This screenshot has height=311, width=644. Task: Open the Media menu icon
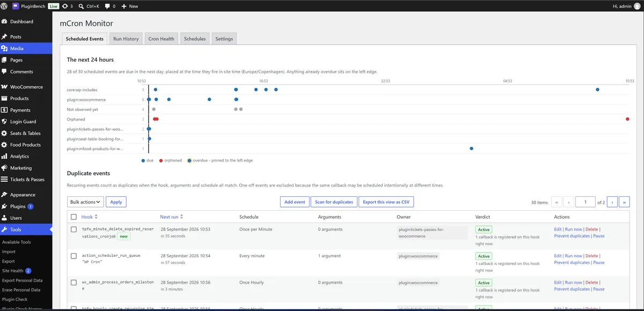point(5,48)
